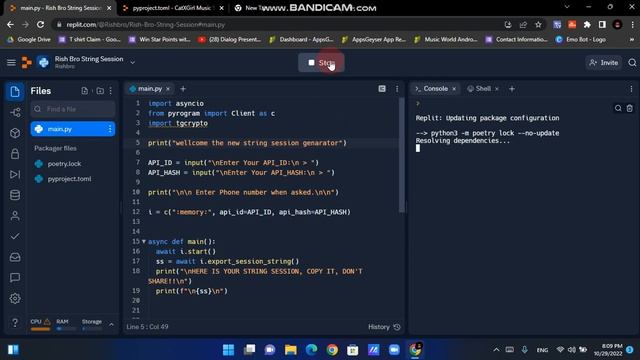The width and height of the screenshot is (640, 360).
Task: Open the Files sidebar panel
Action: click(15, 91)
